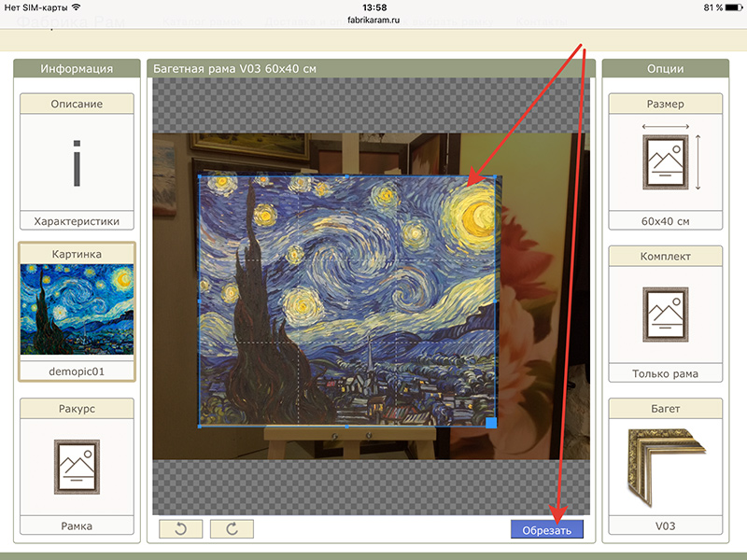
Task: Click the demopic01 file name
Action: (x=77, y=371)
